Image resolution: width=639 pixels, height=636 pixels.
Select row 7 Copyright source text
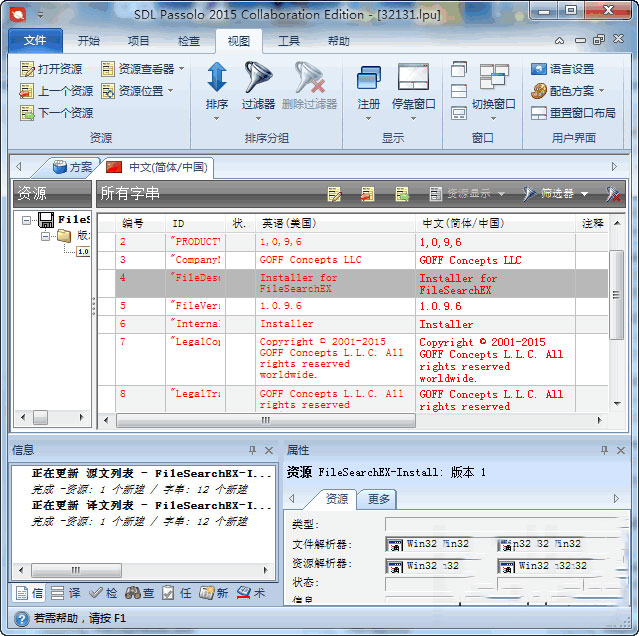(335, 359)
